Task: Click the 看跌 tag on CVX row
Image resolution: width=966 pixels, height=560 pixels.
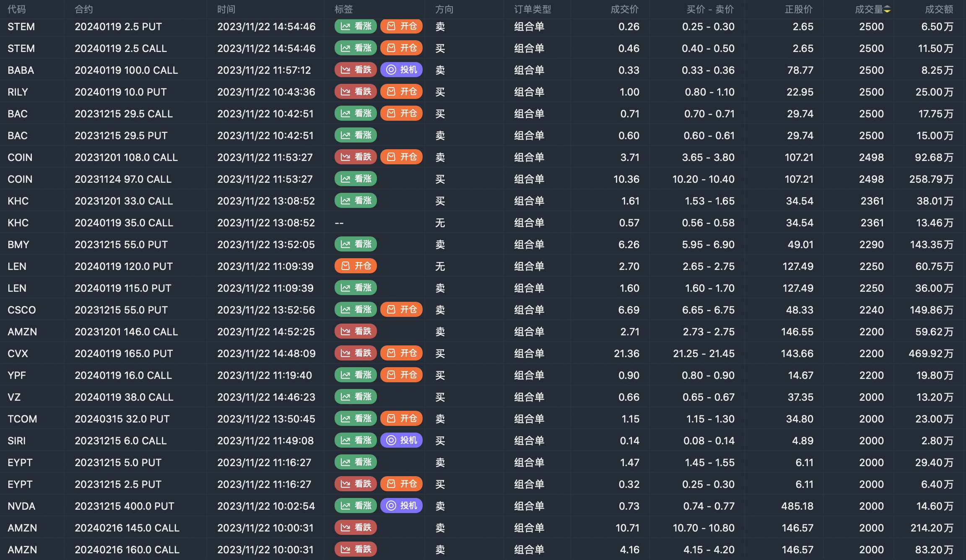Action: [356, 353]
